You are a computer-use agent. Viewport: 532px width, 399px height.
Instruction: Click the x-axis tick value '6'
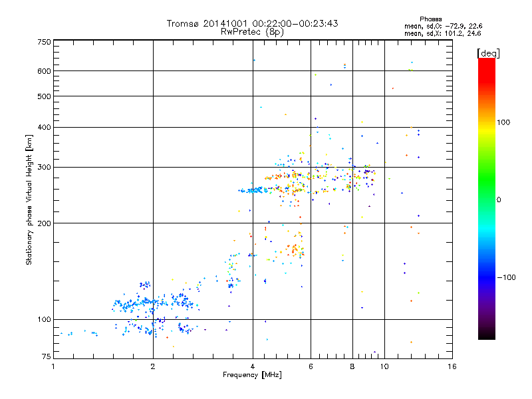[x=311, y=366]
